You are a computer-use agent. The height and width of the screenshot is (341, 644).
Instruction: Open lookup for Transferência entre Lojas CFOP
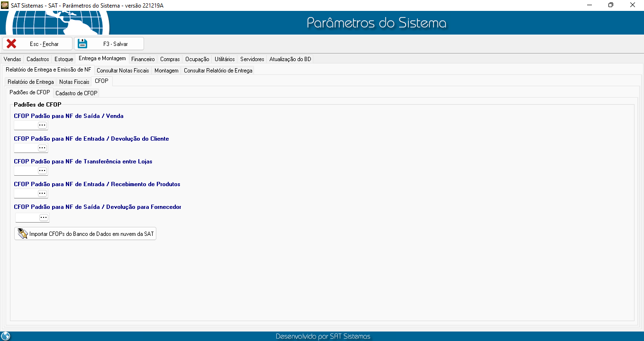pos(42,170)
